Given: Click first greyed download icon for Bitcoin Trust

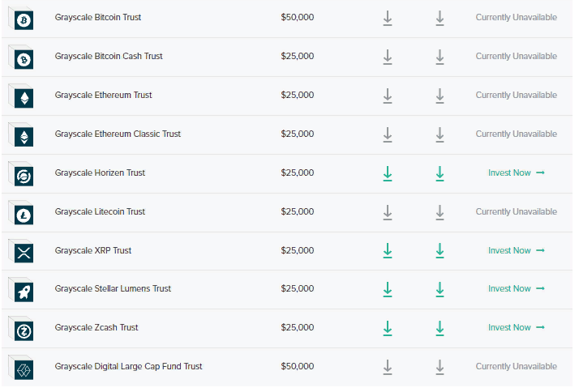Looking at the screenshot, I should pos(388,18).
